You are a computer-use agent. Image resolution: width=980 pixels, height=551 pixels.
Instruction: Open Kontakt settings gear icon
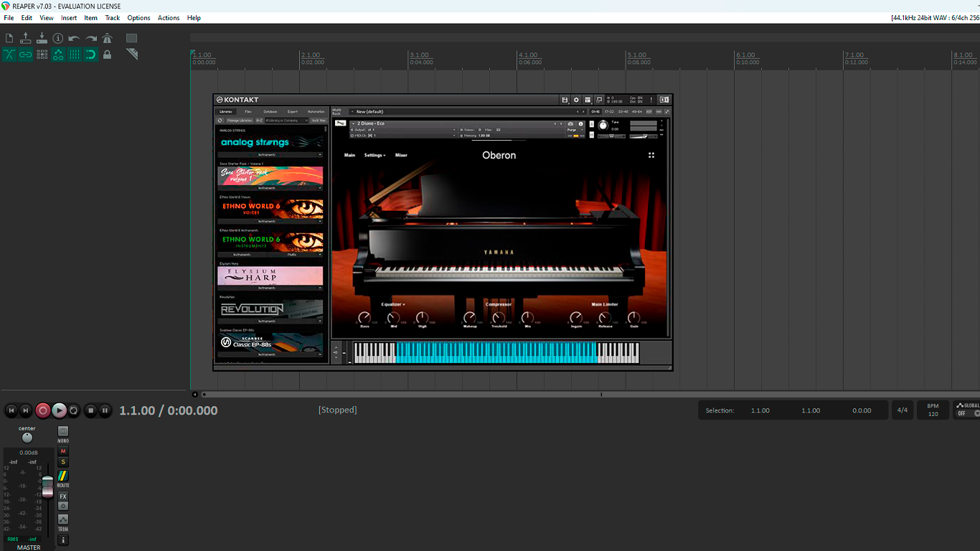(576, 100)
